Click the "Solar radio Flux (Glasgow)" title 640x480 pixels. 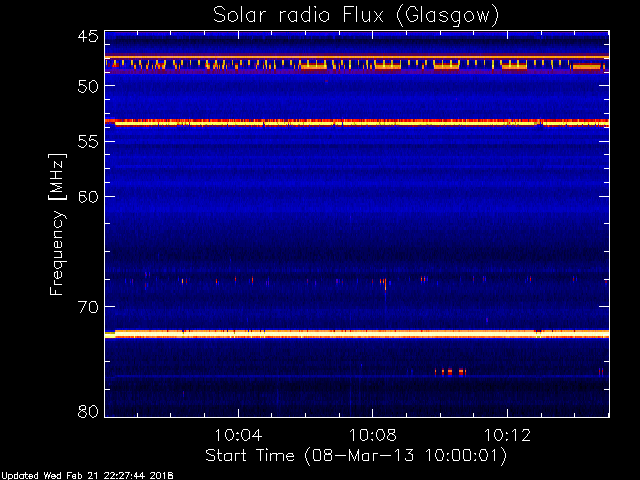pos(356,16)
